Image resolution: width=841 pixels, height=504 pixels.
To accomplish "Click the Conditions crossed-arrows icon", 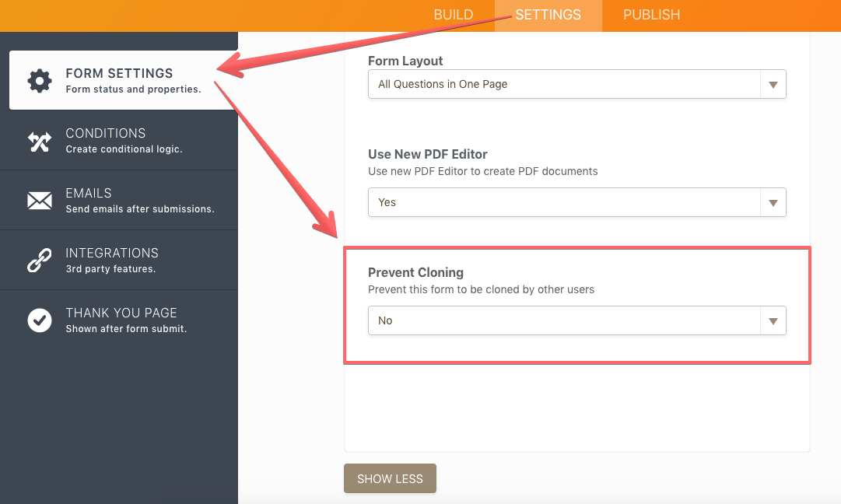I will (39, 141).
